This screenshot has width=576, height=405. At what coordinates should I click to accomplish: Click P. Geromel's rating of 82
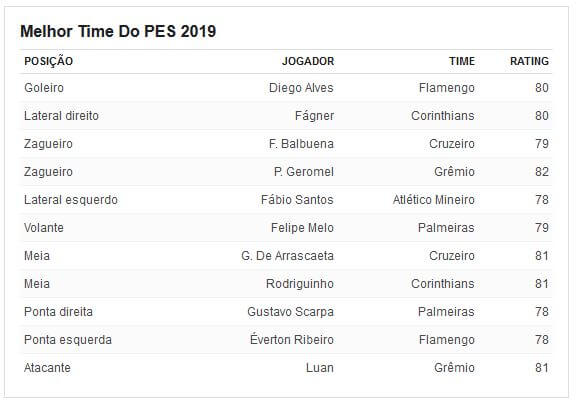[x=541, y=172]
